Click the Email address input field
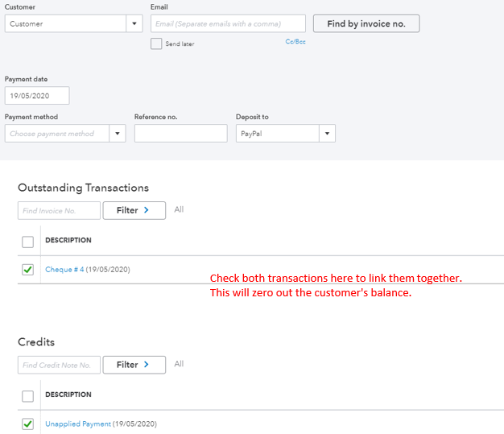Screen dimensions: 504x434 tap(228, 23)
